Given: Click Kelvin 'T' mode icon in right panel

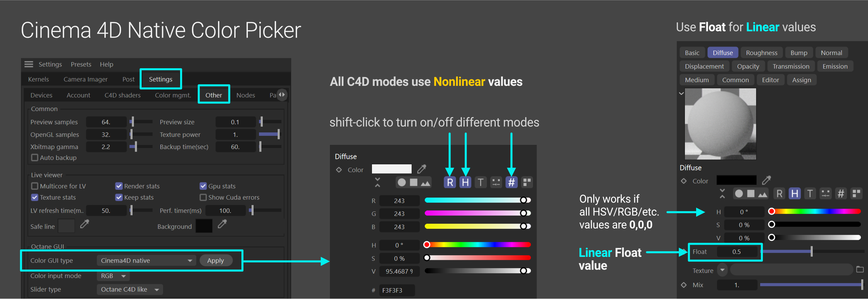Looking at the screenshot, I should (x=810, y=194).
